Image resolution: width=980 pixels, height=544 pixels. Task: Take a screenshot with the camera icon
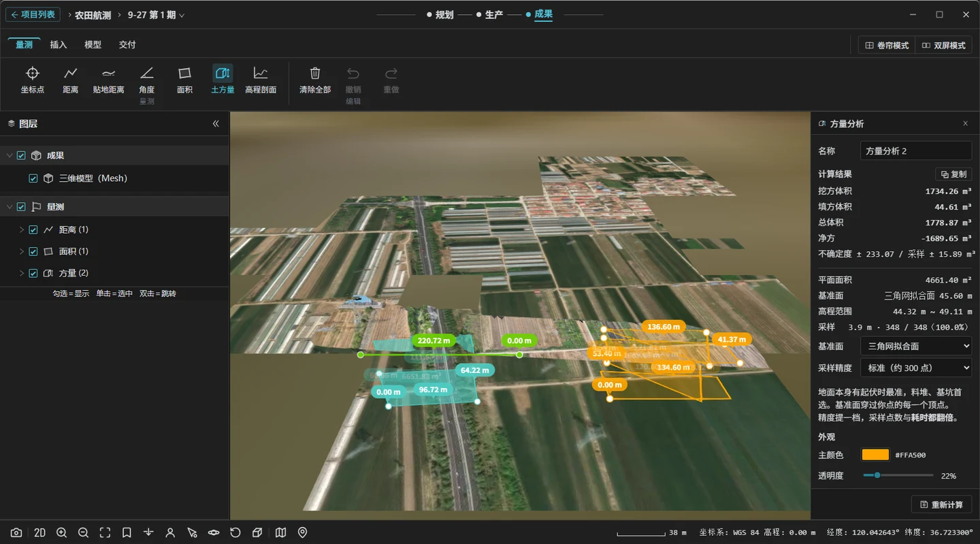pyautogui.click(x=16, y=532)
